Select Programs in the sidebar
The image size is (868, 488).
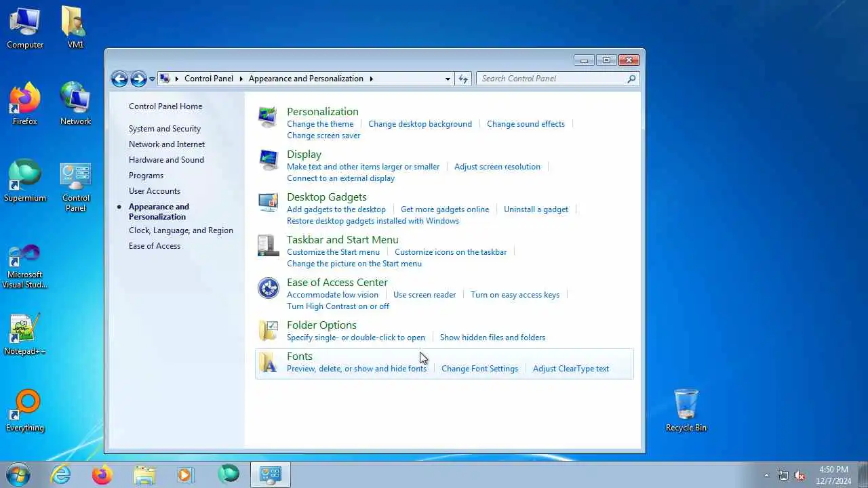coord(146,176)
